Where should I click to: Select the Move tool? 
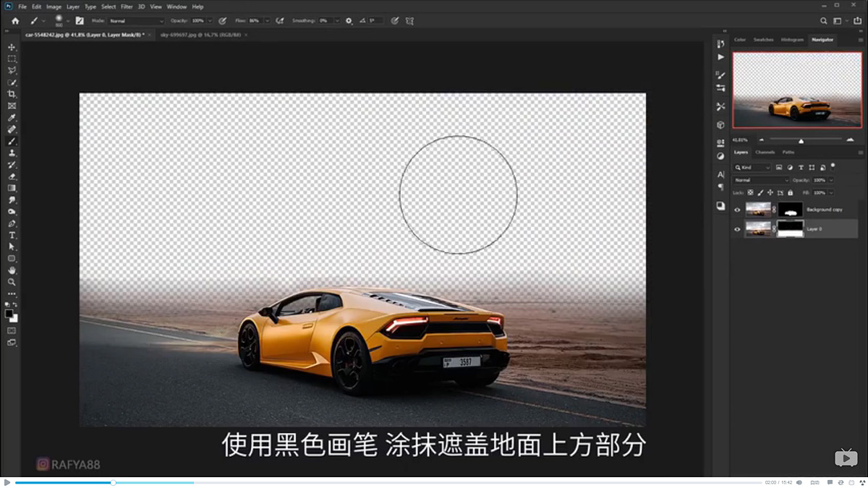(12, 46)
